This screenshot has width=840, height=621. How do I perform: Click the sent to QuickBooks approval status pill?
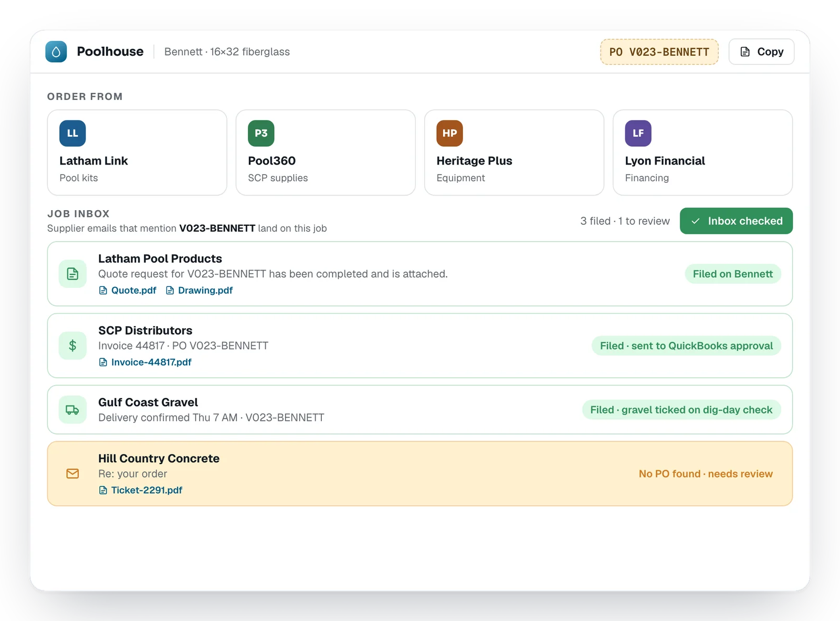pos(686,346)
